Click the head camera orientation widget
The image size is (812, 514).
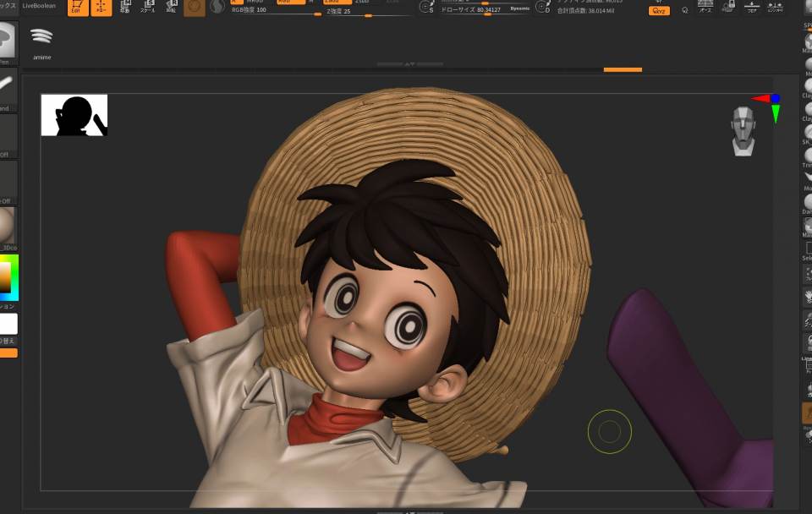[743, 131]
